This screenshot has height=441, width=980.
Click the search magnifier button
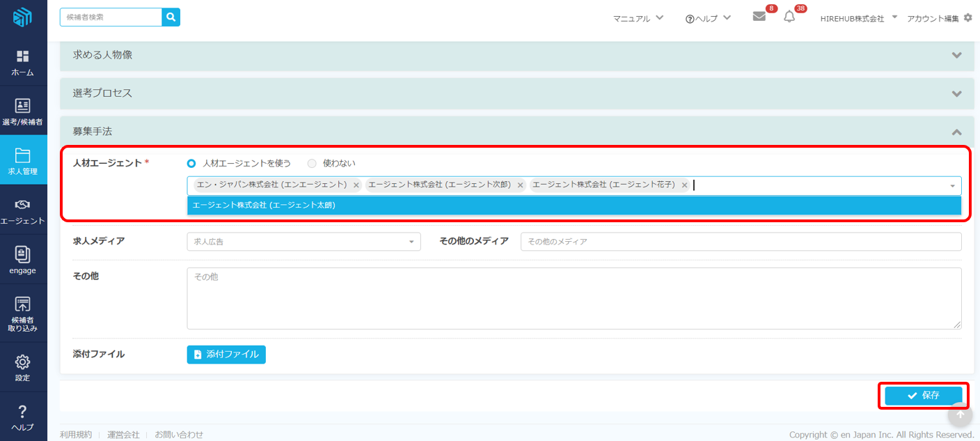tap(171, 17)
